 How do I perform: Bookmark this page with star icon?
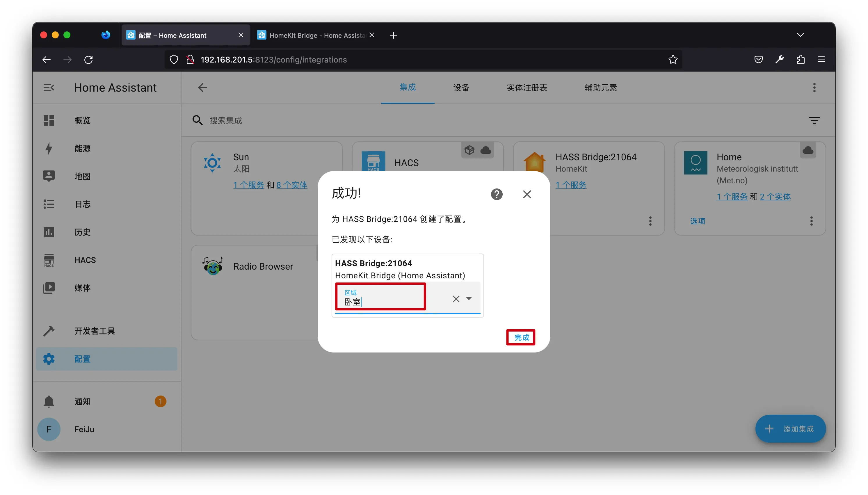pyautogui.click(x=673, y=60)
